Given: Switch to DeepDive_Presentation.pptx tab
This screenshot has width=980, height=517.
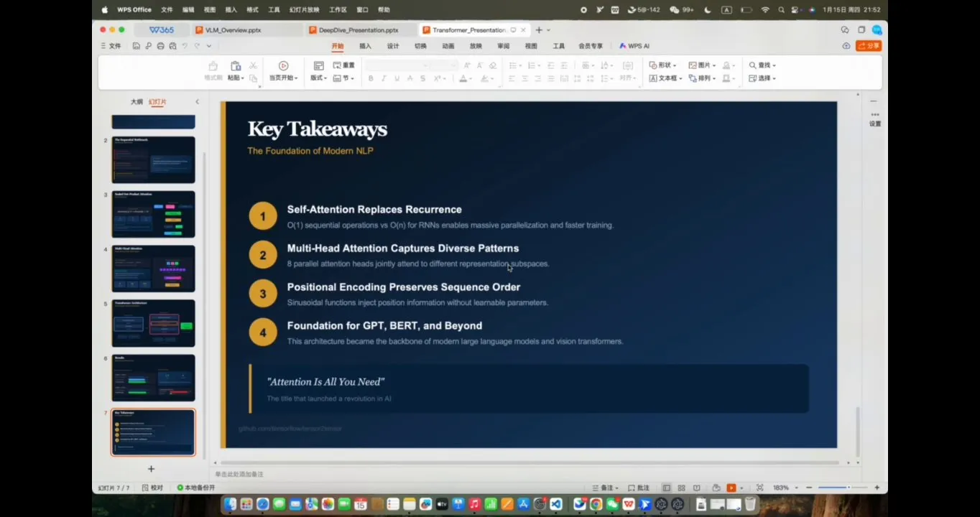Looking at the screenshot, I should click(358, 30).
